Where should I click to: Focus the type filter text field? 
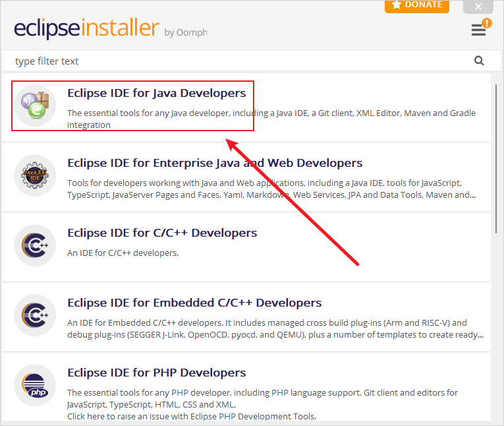[x=238, y=61]
